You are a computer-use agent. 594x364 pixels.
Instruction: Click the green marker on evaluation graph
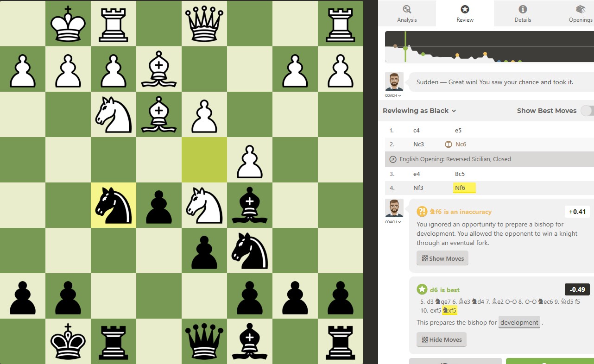[405, 48]
